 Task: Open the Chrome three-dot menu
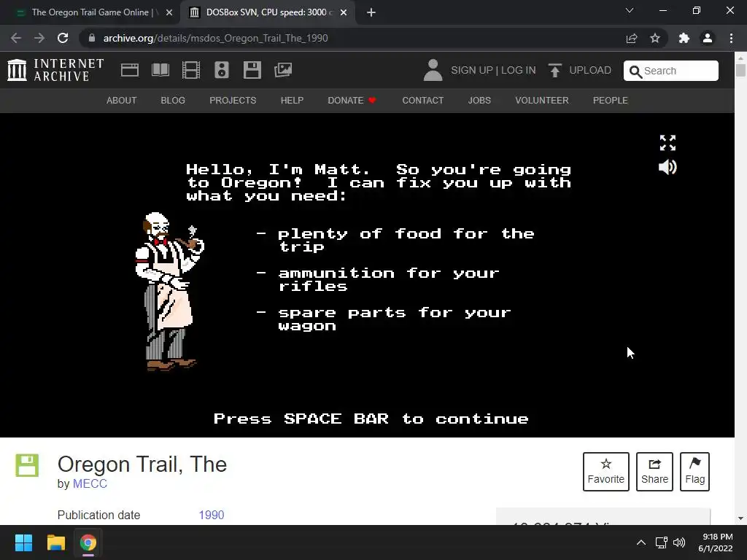pyautogui.click(x=731, y=38)
